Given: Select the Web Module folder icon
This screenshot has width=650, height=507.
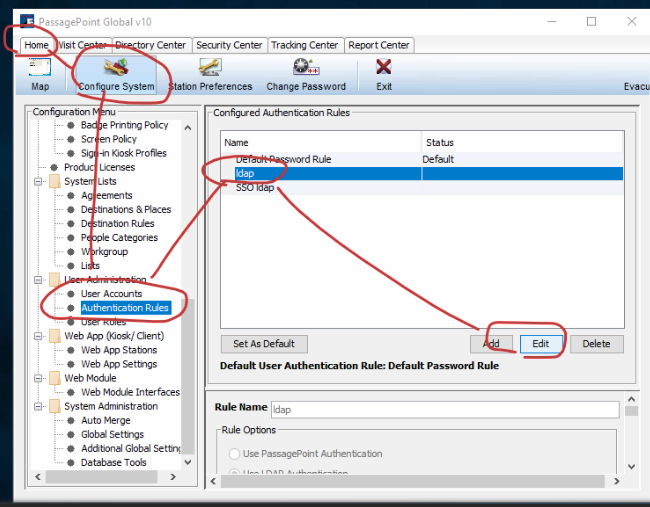Looking at the screenshot, I should [54, 378].
